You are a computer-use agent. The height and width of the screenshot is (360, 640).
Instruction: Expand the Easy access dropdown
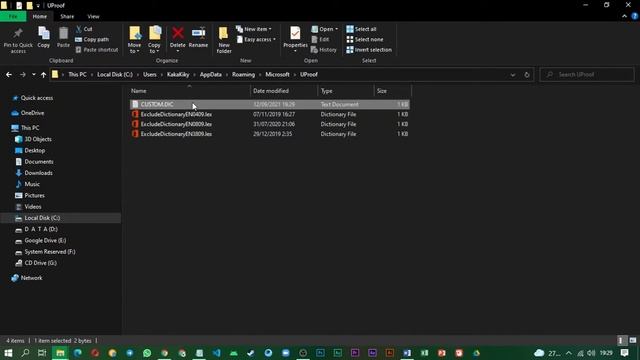[x=256, y=40]
